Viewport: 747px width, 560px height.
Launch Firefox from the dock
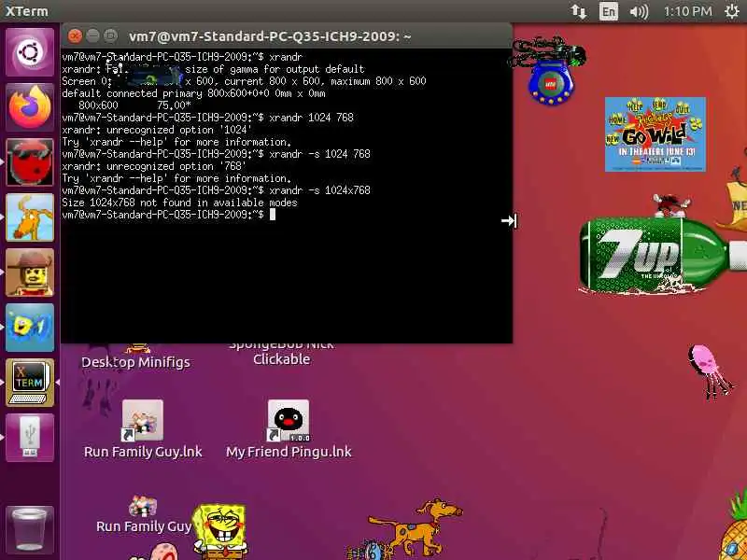(x=30, y=107)
